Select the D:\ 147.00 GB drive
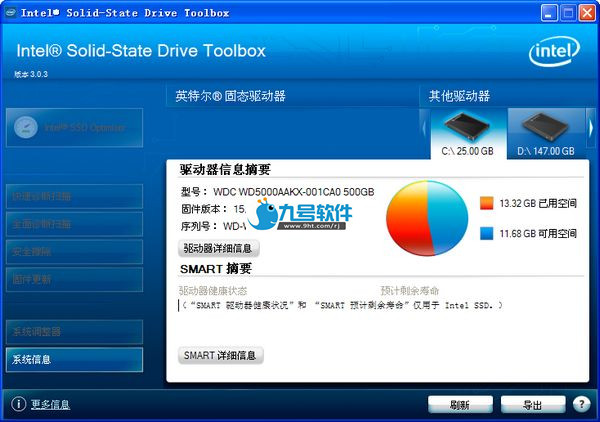The image size is (600, 422). pos(546,134)
